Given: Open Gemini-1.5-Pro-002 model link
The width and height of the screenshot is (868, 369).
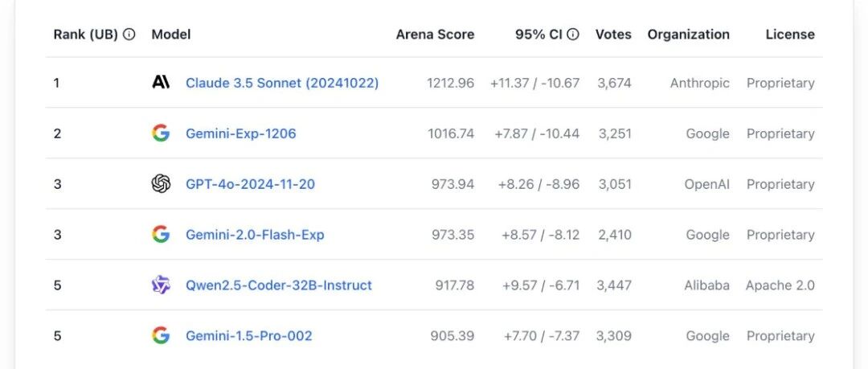Looking at the screenshot, I should [248, 336].
